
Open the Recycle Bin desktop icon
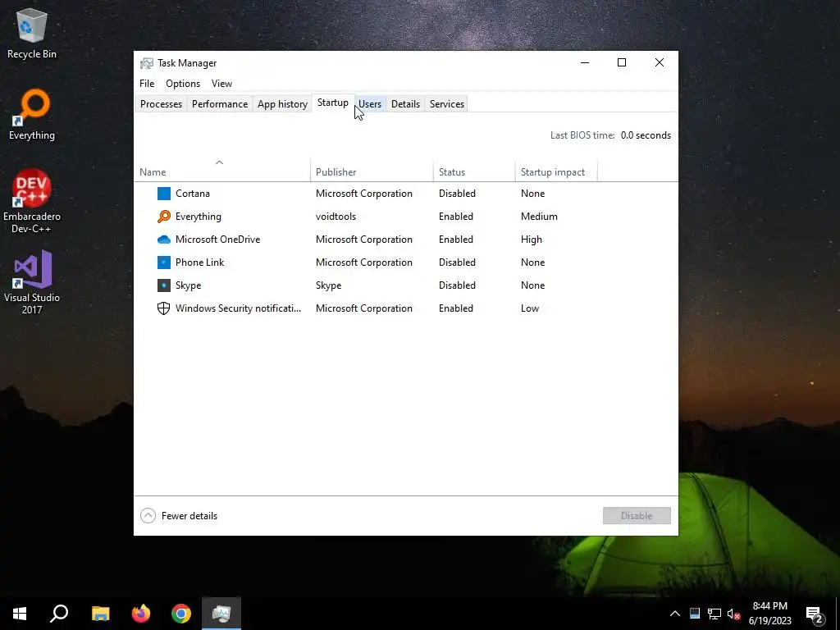click(x=32, y=33)
